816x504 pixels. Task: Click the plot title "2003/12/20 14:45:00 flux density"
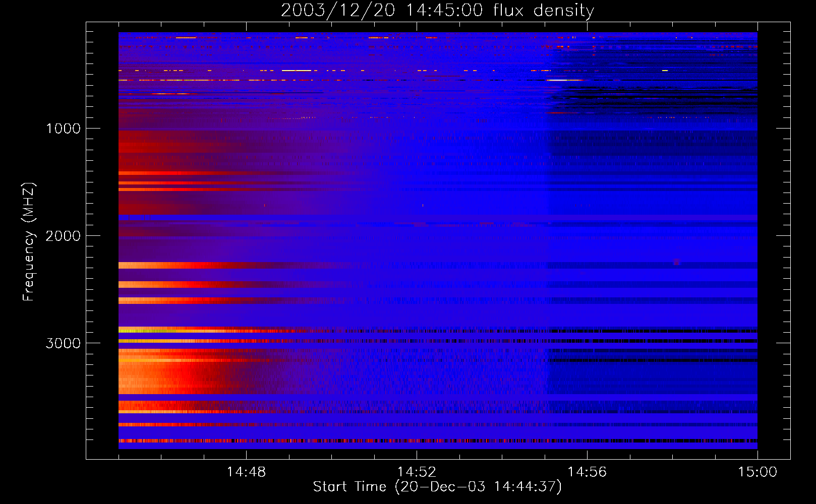[x=437, y=11]
